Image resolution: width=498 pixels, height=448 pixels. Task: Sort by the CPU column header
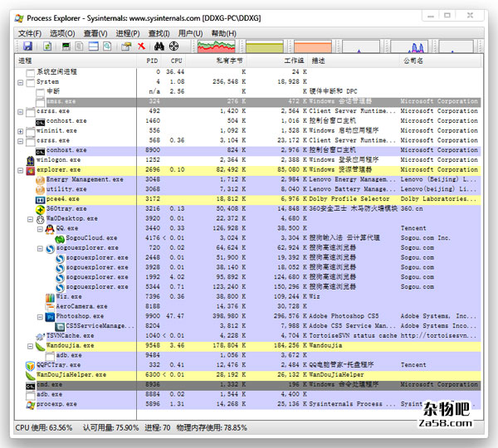click(174, 61)
